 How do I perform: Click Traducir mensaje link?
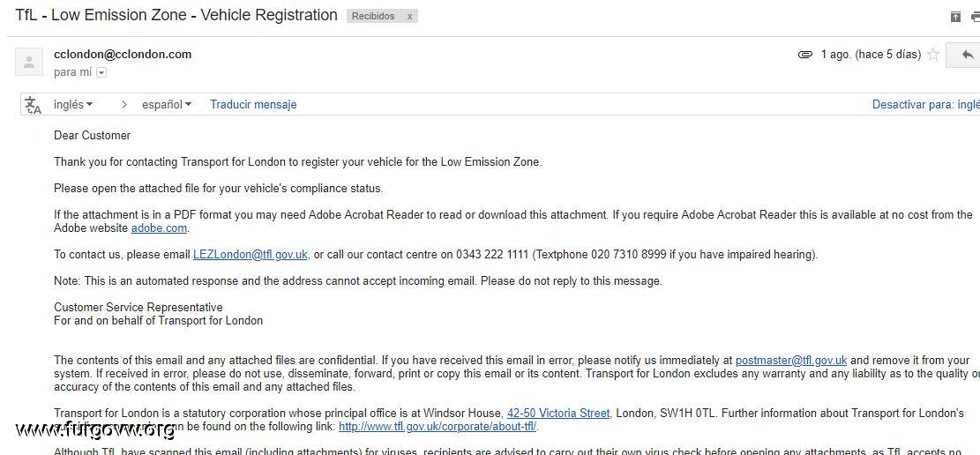(x=253, y=104)
